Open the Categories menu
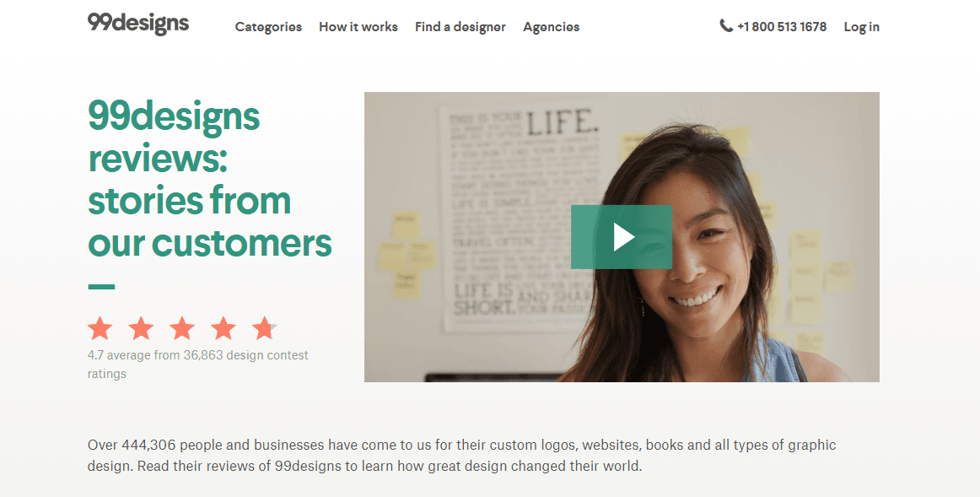980x497 pixels. tap(268, 27)
